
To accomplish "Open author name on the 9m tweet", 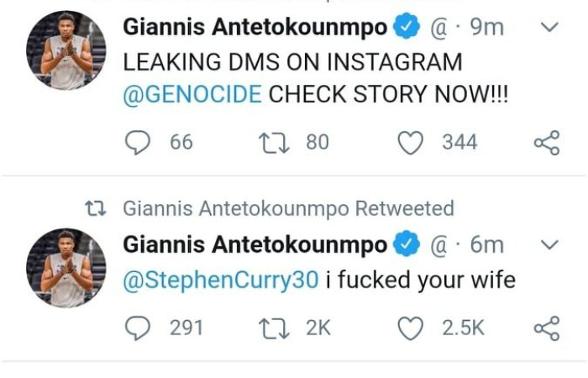I will coord(255,27).
